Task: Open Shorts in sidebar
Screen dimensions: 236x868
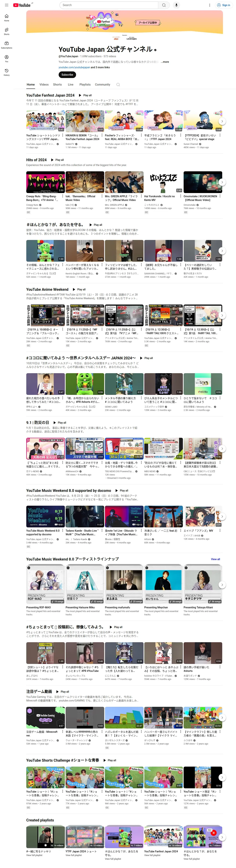Action: [6, 31]
